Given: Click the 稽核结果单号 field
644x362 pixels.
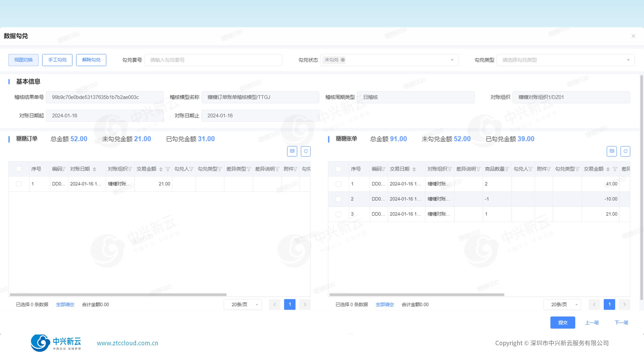Looking at the screenshot, I should point(105,97).
